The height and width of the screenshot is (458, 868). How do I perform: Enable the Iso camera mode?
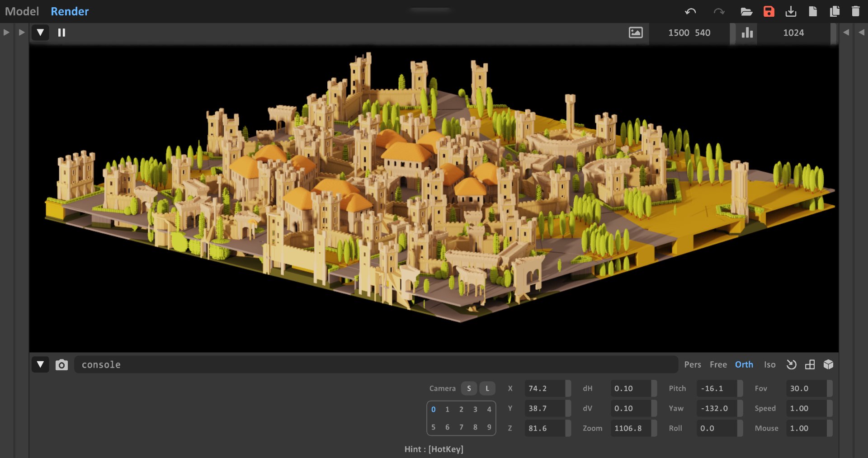[x=770, y=364]
